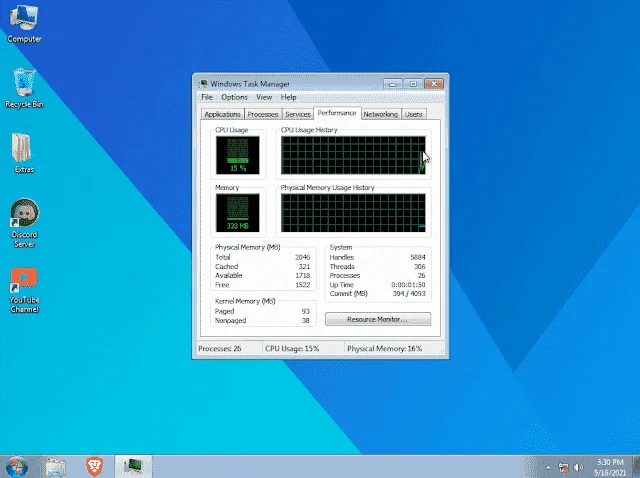Click the Free value 1522
The image size is (640, 478).
click(x=303, y=285)
